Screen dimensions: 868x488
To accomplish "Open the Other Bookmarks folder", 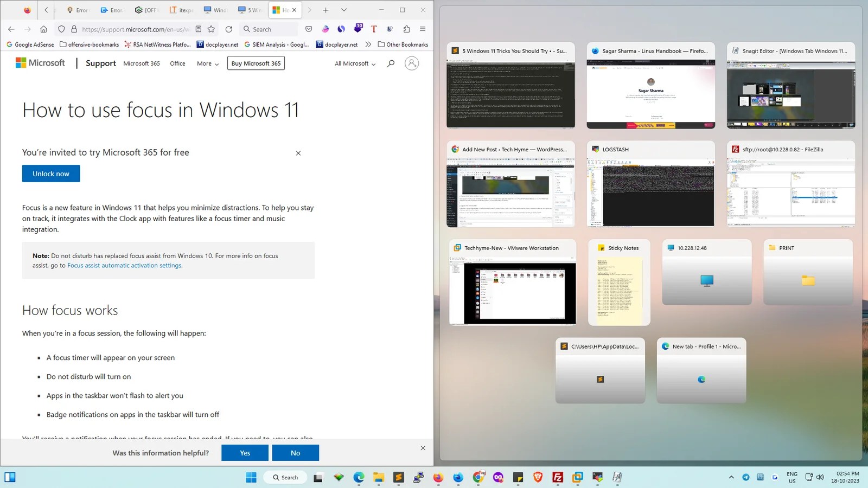I will [403, 44].
